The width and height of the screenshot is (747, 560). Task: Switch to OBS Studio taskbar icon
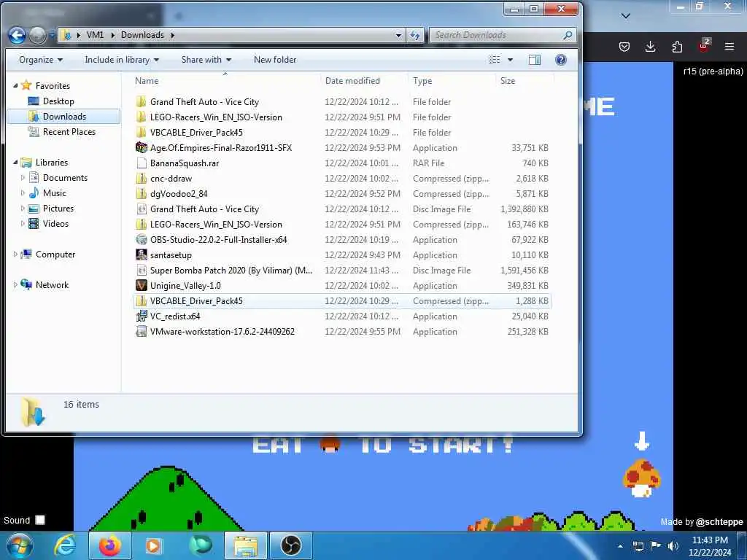tap(290, 545)
